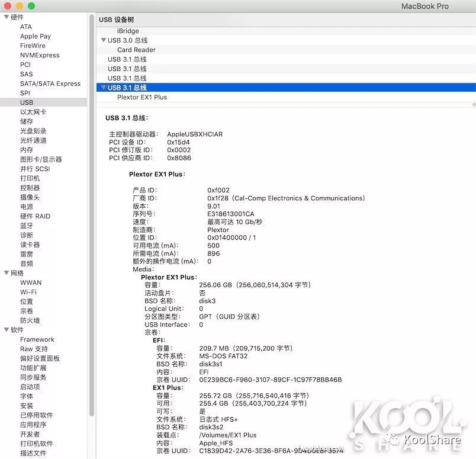Select 描述文件 in the sidebar
Image resolution: width=476 pixels, height=459 pixels.
33,453
